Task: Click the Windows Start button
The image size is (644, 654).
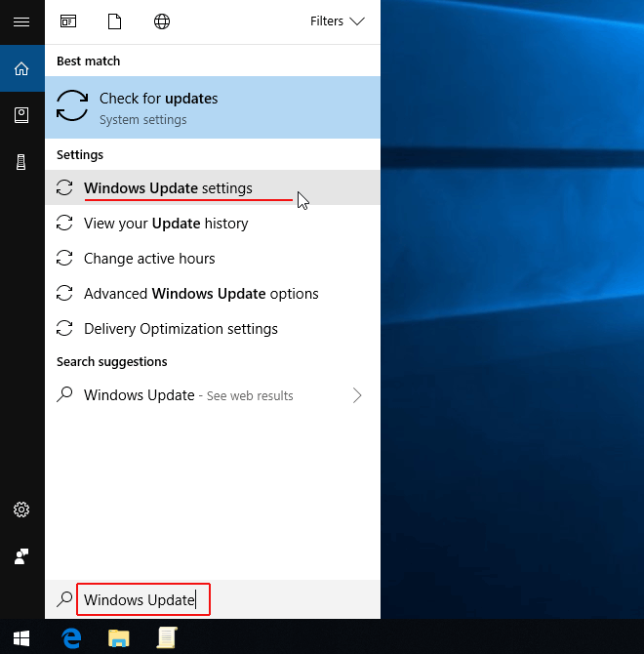Action: (21, 637)
